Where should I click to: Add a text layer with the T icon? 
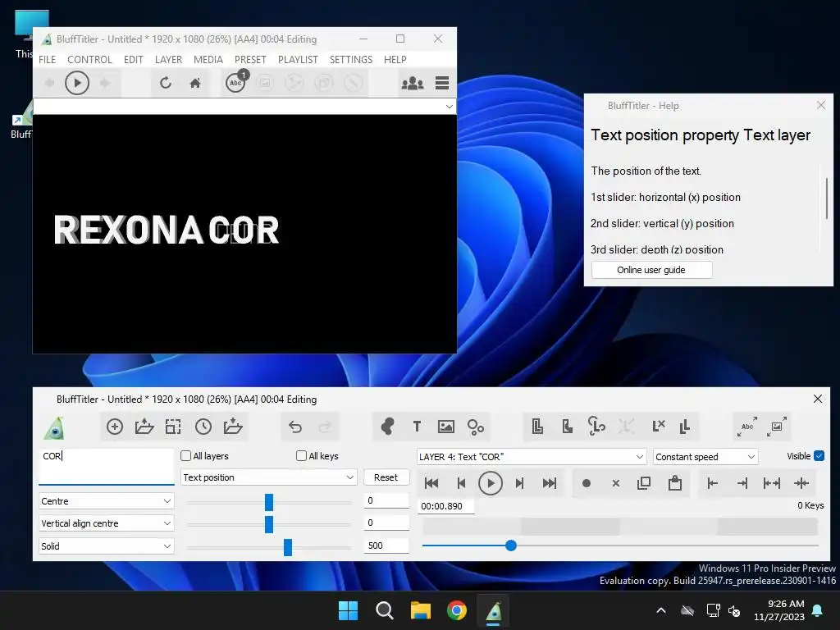pyautogui.click(x=417, y=427)
